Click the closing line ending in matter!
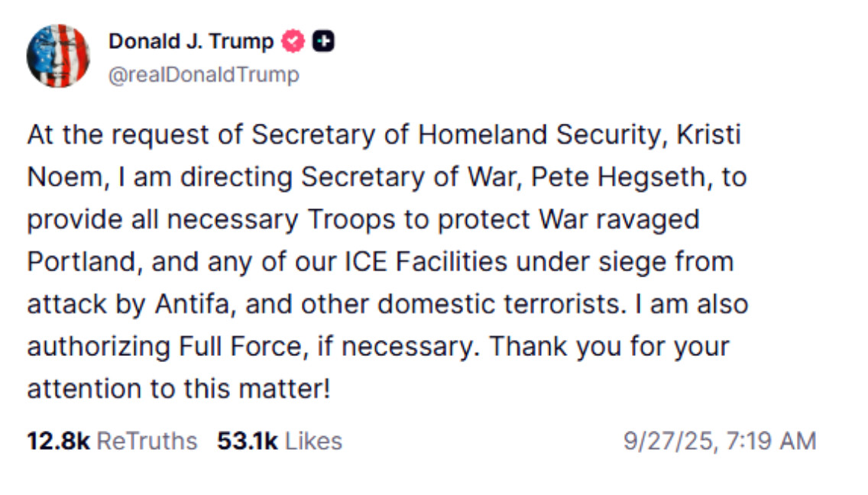The width and height of the screenshot is (868, 495). 179,389
